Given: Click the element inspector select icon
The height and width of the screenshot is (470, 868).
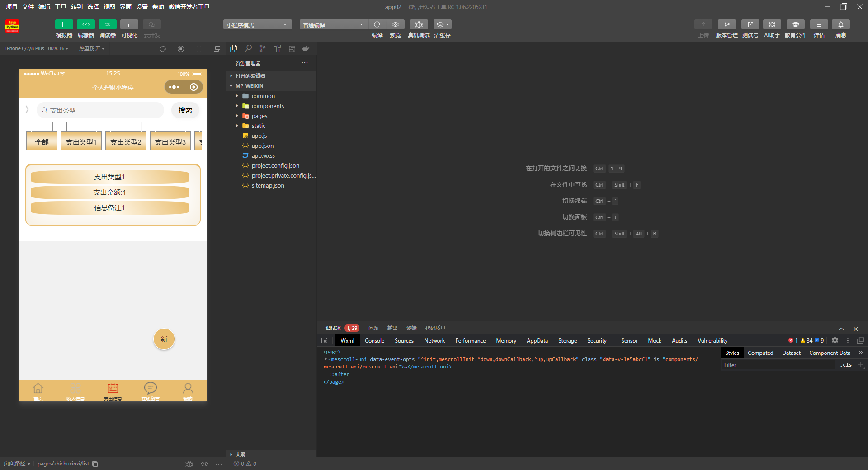Looking at the screenshot, I should (x=324, y=341).
